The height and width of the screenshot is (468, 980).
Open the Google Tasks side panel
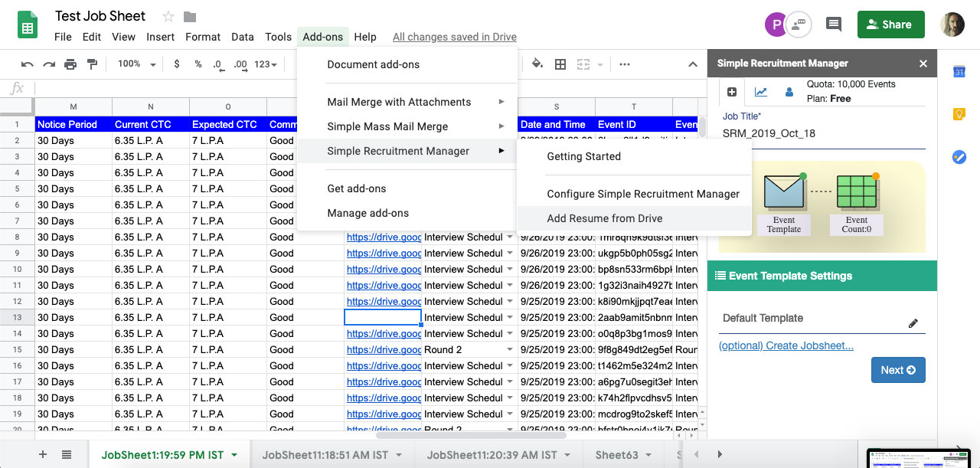point(958,156)
